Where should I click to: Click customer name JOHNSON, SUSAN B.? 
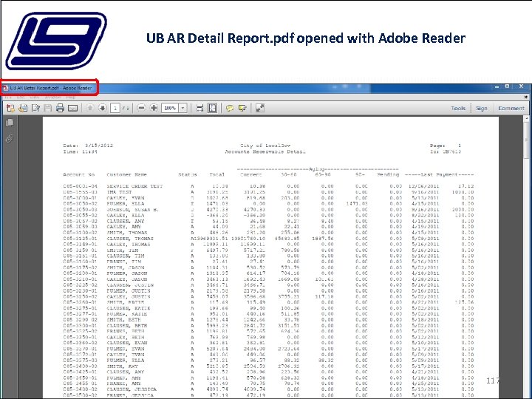(x=133, y=210)
